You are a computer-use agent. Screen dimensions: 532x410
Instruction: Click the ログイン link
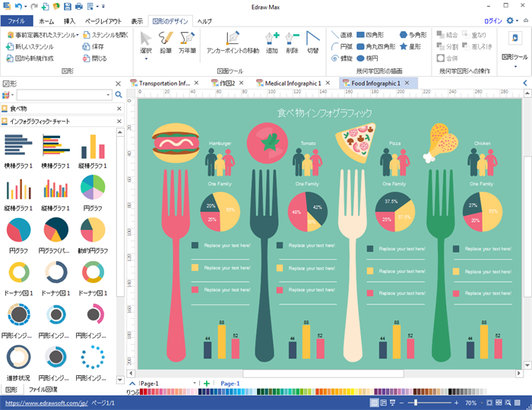[493, 21]
